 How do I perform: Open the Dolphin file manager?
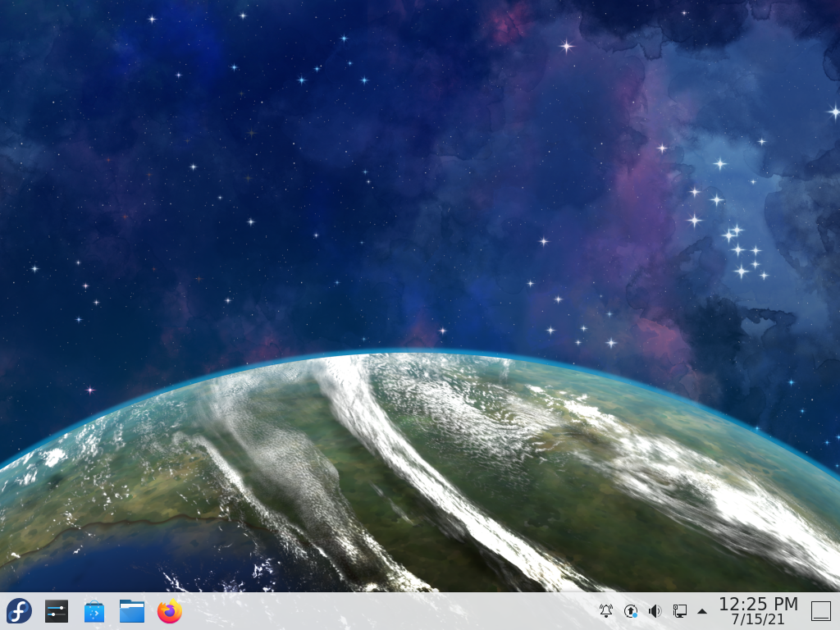[x=132, y=611]
